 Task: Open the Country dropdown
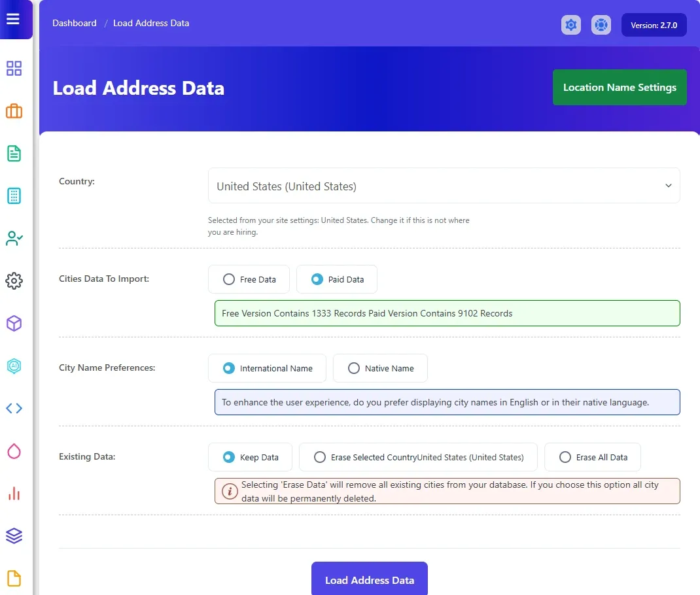[444, 186]
